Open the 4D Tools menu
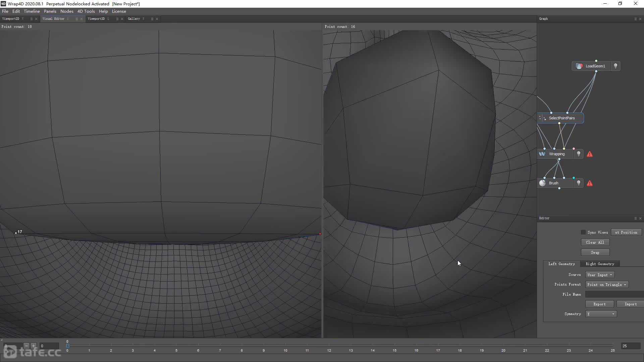 click(x=86, y=11)
